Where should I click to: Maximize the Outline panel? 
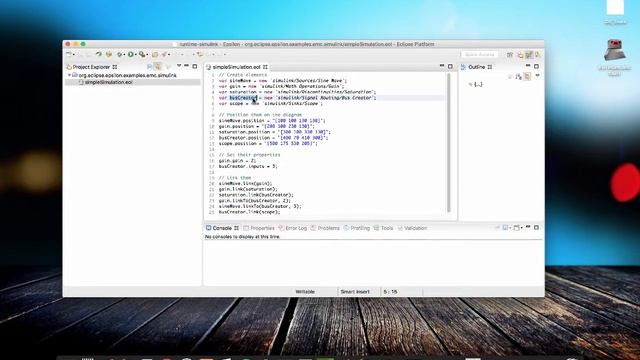click(x=536, y=66)
